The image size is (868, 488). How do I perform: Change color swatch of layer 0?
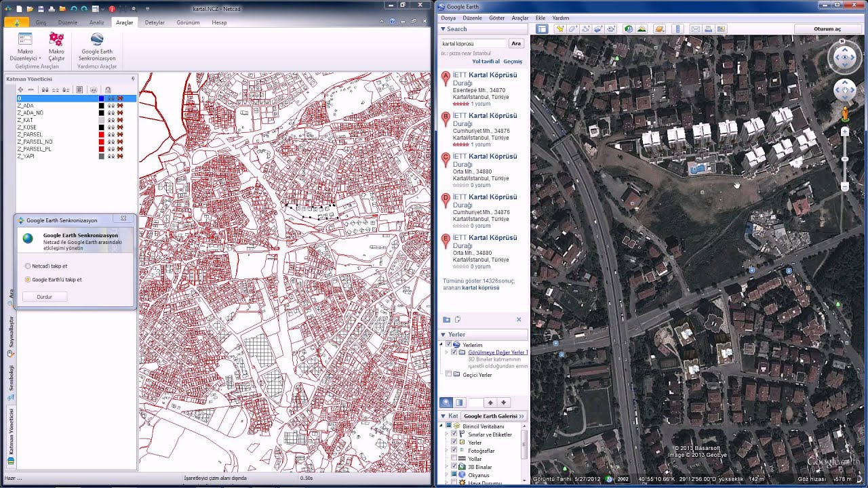coord(101,98)
